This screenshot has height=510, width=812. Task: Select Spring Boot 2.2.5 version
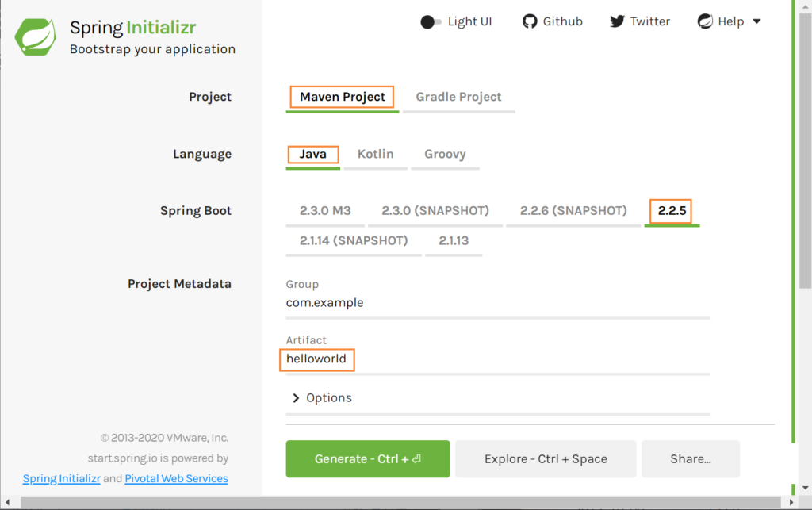pos(672,211)
